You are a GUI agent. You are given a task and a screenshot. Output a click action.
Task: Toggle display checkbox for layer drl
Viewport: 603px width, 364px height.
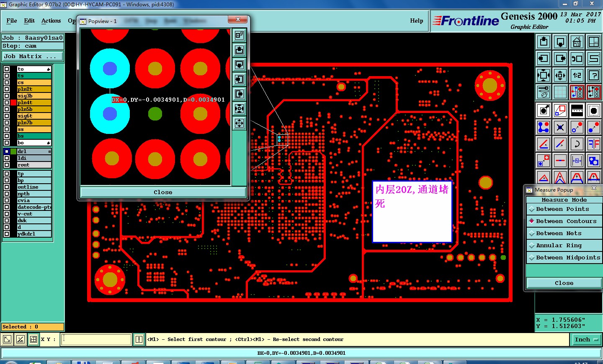click(x=6, y=151)
